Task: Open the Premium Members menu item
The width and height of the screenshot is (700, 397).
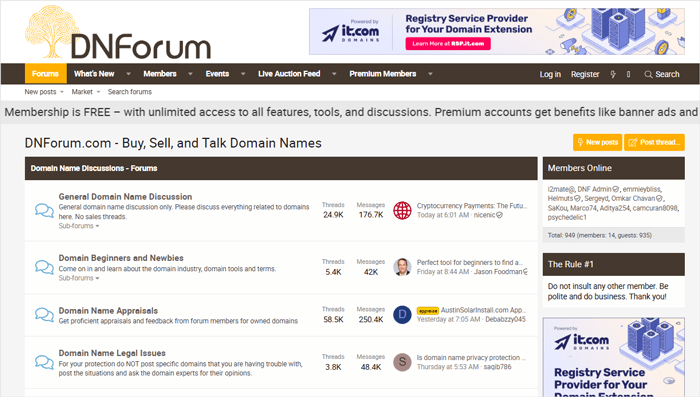Action: point(383,74)
